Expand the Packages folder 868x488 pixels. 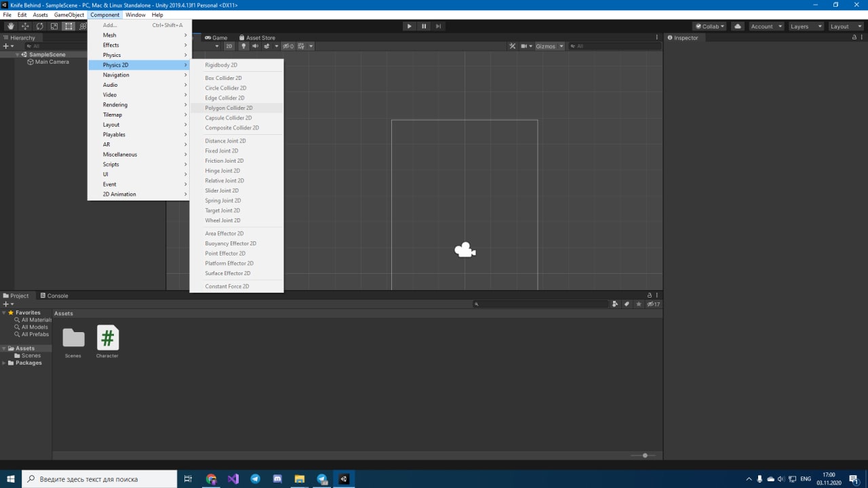click(4, 363)
